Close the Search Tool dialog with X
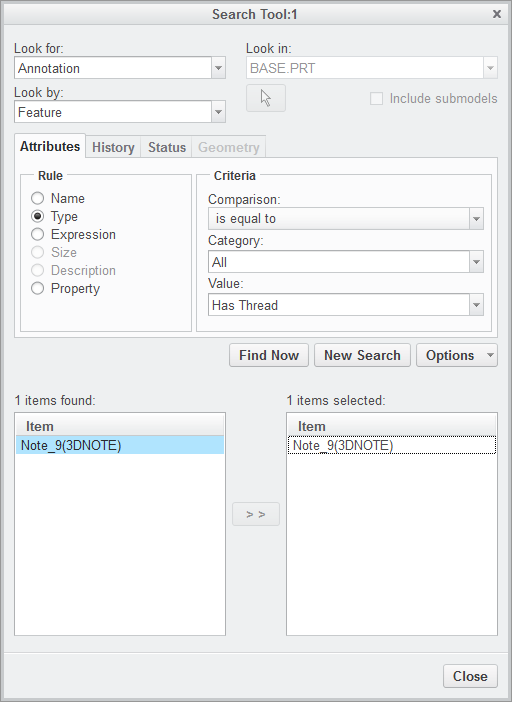512x702 pixels. [x=497, y=14]
